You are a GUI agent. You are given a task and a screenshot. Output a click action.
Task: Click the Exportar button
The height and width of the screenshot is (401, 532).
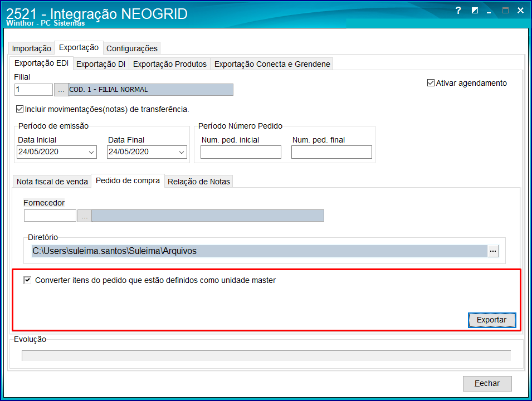492,320
